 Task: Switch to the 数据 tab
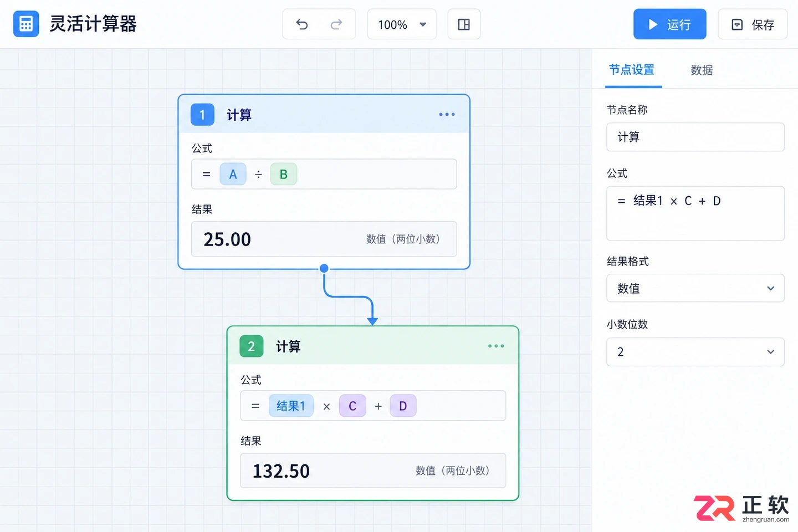(702, 70)
